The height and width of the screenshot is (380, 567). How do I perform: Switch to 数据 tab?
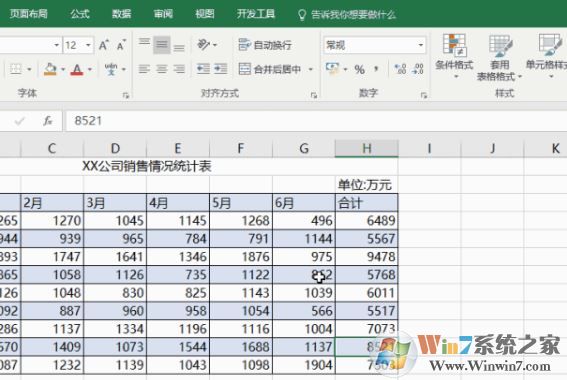coord(122,14)
